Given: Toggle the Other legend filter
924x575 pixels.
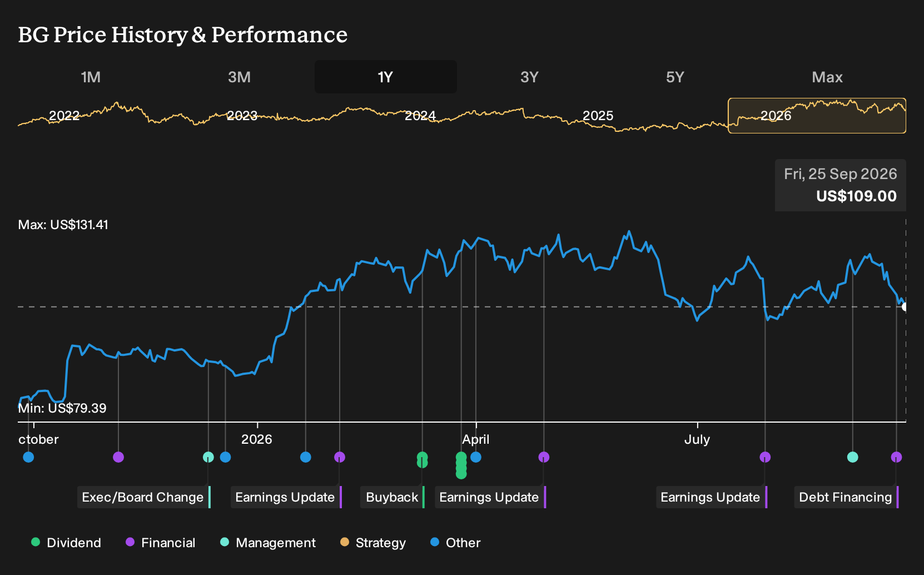Looking at the screenshot, I should (455, 543).
